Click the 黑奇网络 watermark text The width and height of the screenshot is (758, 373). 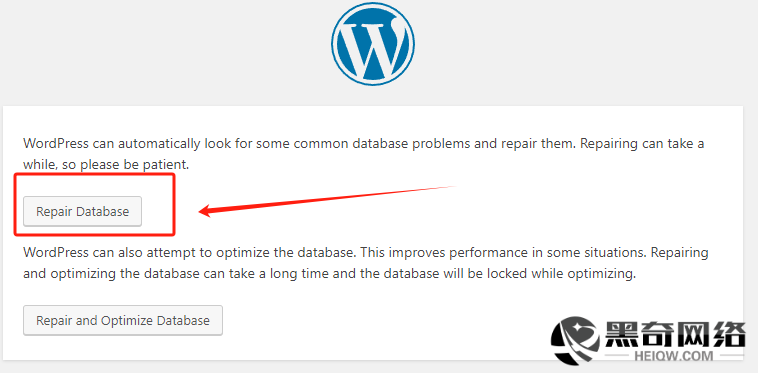coord(675,334)
